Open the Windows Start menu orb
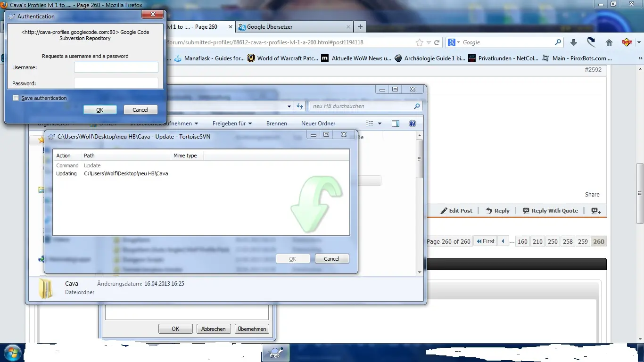Screen dimensions: 644x362 (12, 353)
